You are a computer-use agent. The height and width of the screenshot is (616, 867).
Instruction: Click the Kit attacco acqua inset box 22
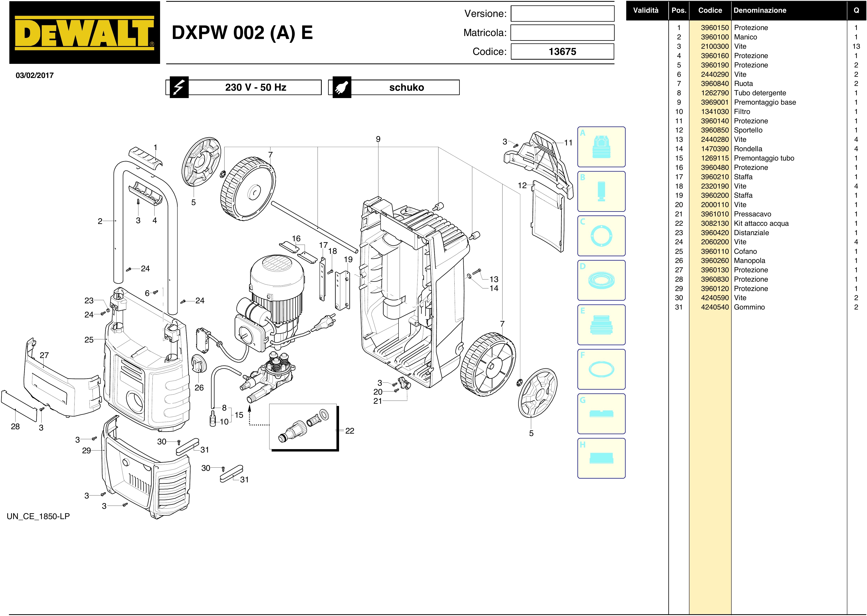coord(303,427)
